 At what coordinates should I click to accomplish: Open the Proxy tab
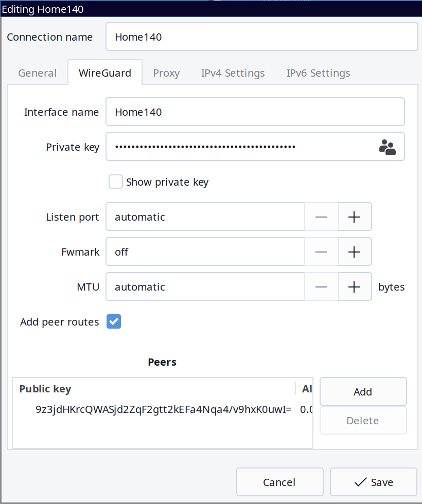[166, 73]
